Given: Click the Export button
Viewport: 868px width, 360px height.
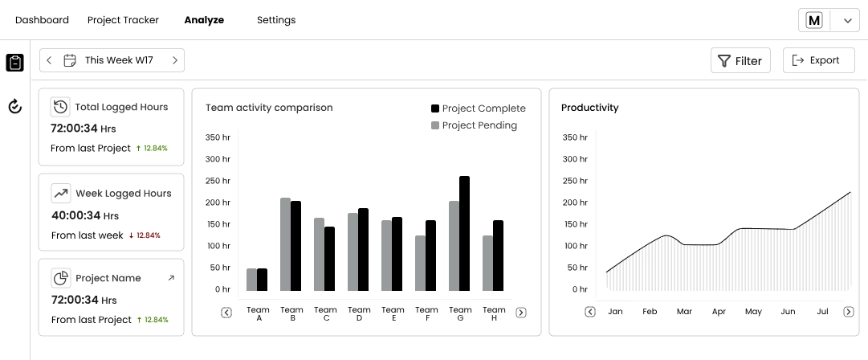Looking at the screenshot, I should coord(817,60).
